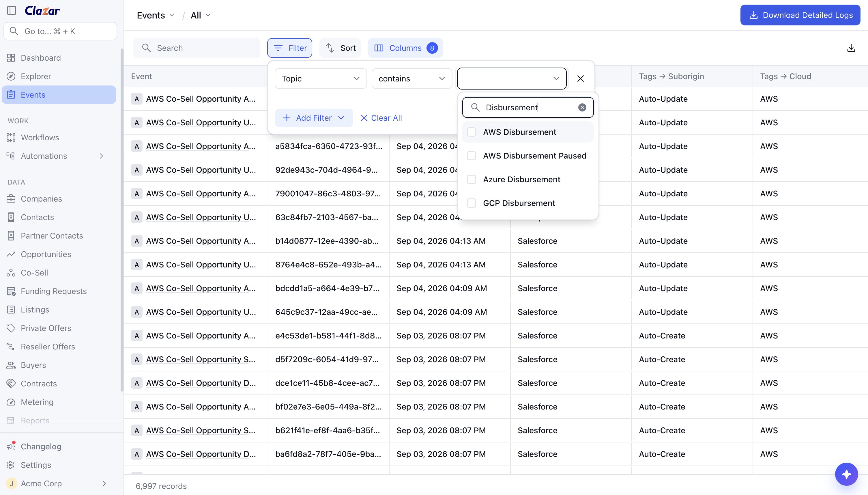
Task: Click the Partner Contacts icon
Action: click(x=11, y=236)
